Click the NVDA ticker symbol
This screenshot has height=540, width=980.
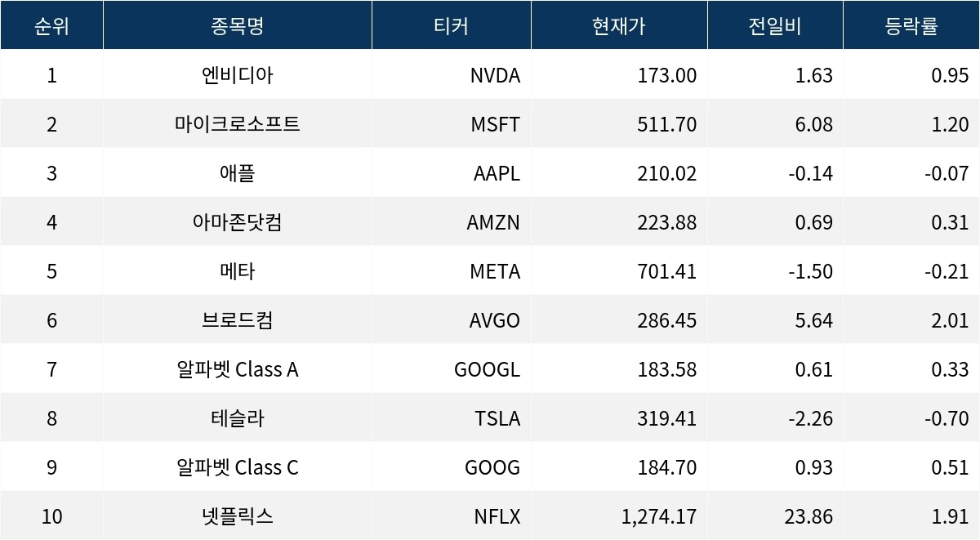[x=496, y=75]
